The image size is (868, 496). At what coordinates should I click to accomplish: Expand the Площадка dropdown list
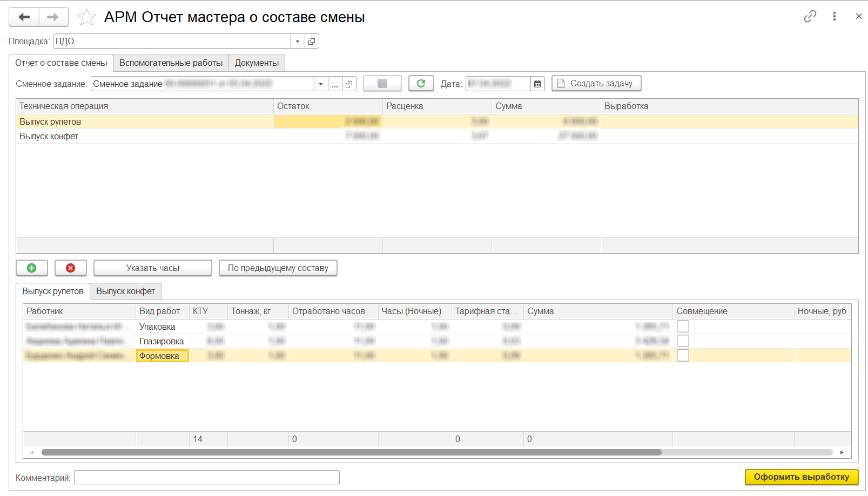click(298, 42)
